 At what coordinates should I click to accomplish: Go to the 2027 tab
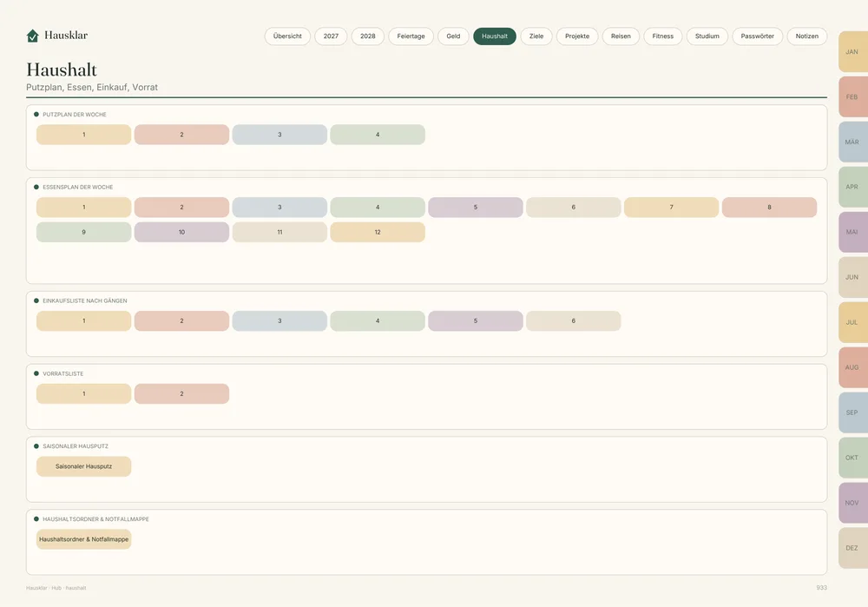pyautogui.click(x=331, y=36)
